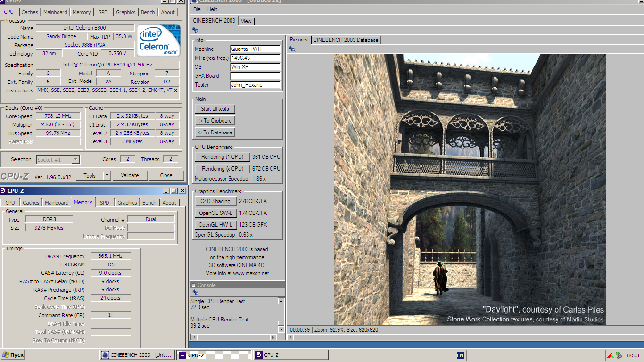644x362 pixels.
Task: Switch to Graphics tab in upper CPU-Z
Action: tap(126, 12)
